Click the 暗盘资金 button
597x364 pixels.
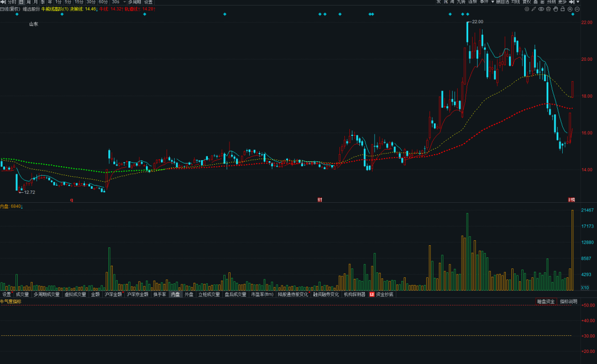click(x=546, y=302)
